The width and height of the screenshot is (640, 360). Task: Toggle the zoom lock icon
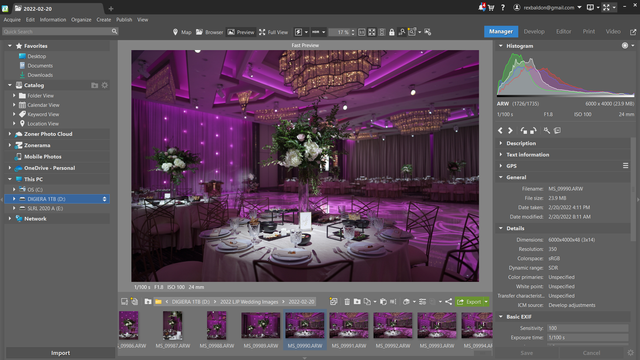[392, 32]
